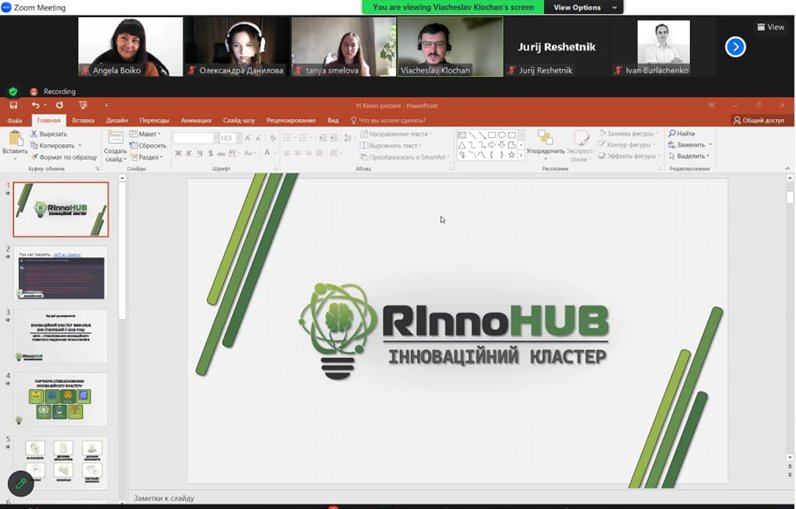
Task: Open the Копировать dropdown arrow
Action: coord(80,146)
